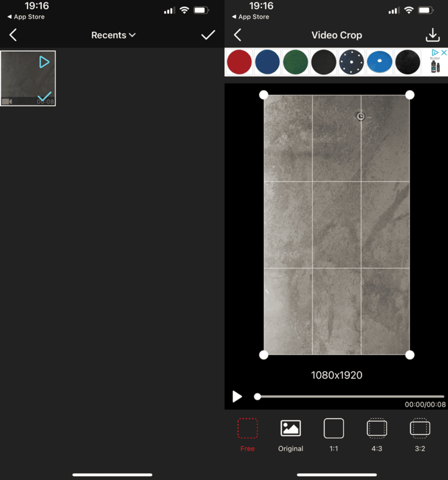448x480 pixels.
Task: Play the video in the crop preview
Action: pyautogui.click(x=237, y=397)
